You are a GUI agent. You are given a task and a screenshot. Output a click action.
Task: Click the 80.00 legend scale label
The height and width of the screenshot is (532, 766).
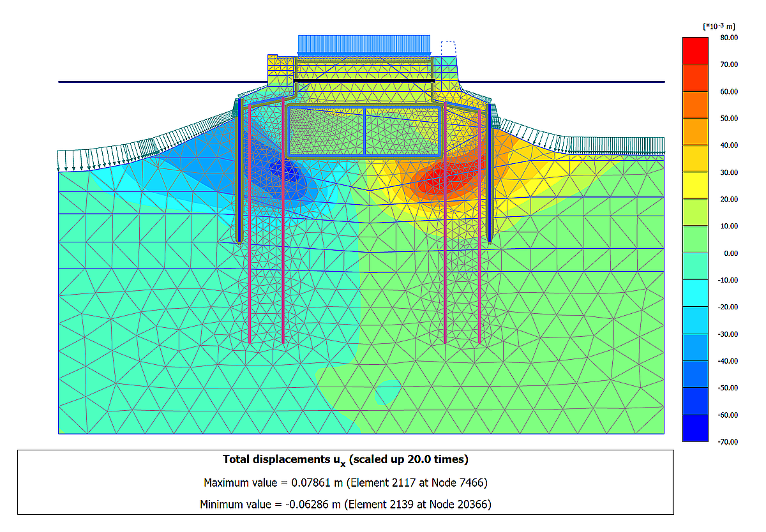(729, 38)
